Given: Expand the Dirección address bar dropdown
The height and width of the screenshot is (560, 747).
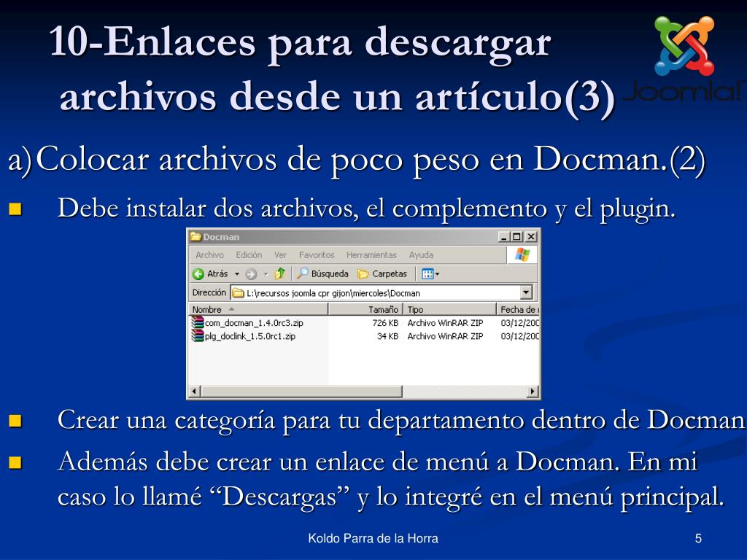Looking at the screenshot, I should (x=526, y=292).
